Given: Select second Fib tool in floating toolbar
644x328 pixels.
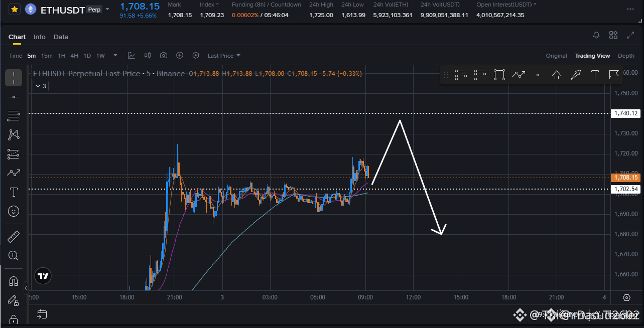Looking at the screenshot, I should click(480, 75).
